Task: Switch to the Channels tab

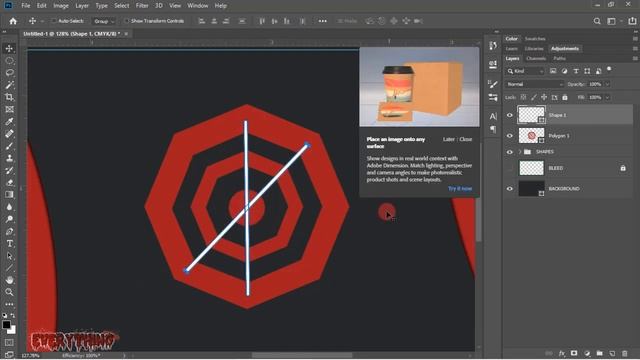Action: tap(536, 58)
